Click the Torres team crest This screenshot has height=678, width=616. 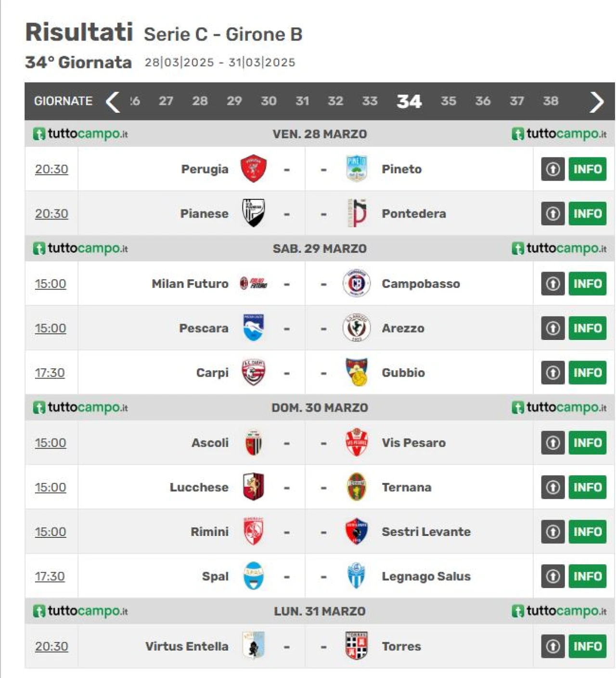[357, 646]
